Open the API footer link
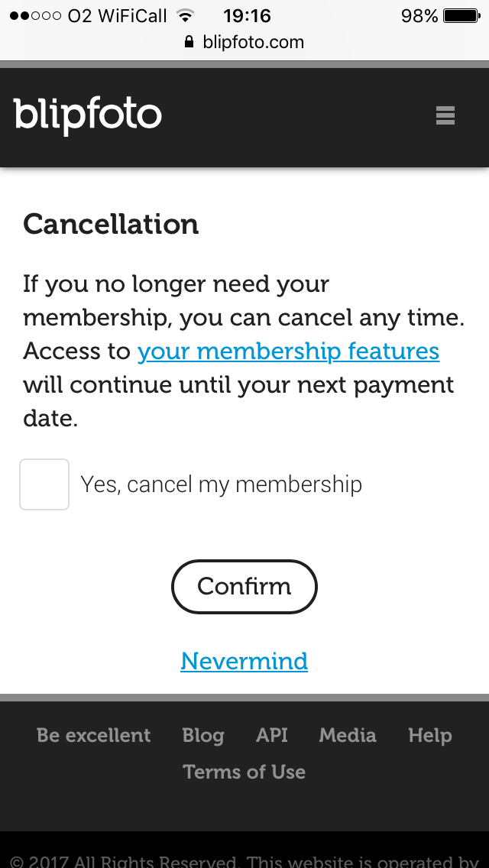 point(272,735)
